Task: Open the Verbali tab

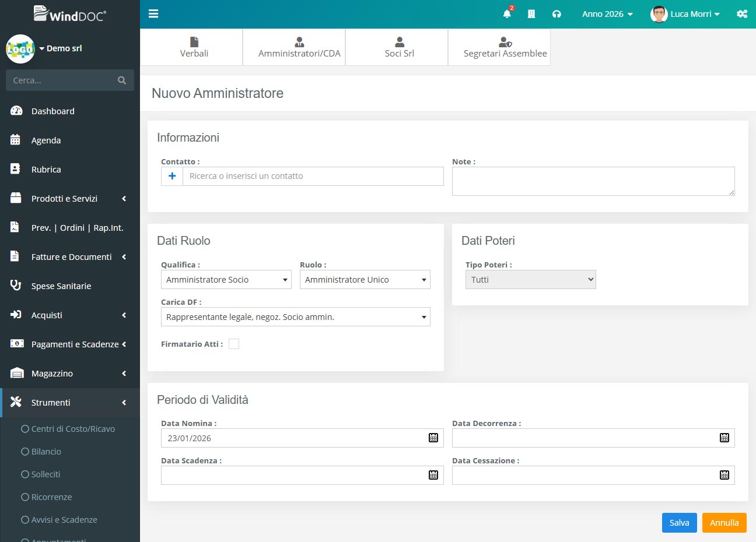Action: [194, 47]
